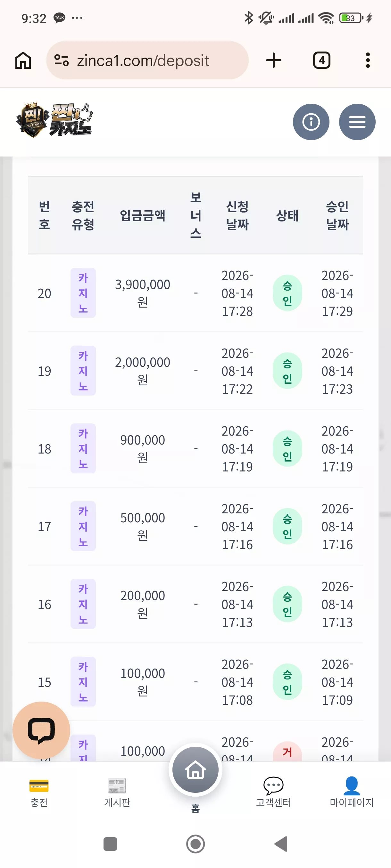The width and height of the screenshot is (391, 868).
Task: Click the casino logo
Action: (54, 120)
